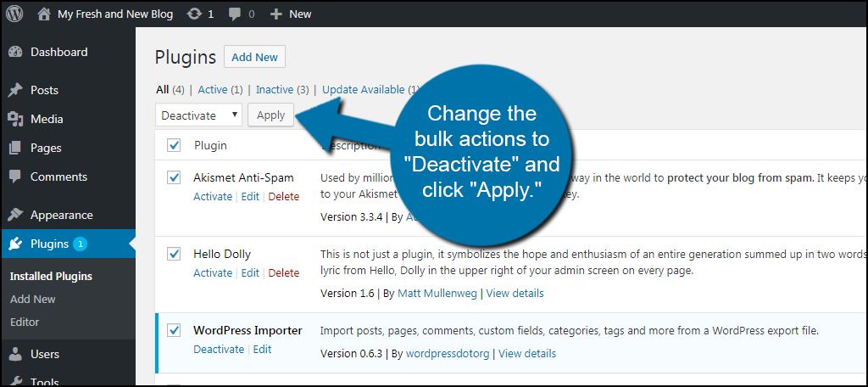Click the Posts pushpin icon
The height and width of the screenshot is (387, 868).
15,90
